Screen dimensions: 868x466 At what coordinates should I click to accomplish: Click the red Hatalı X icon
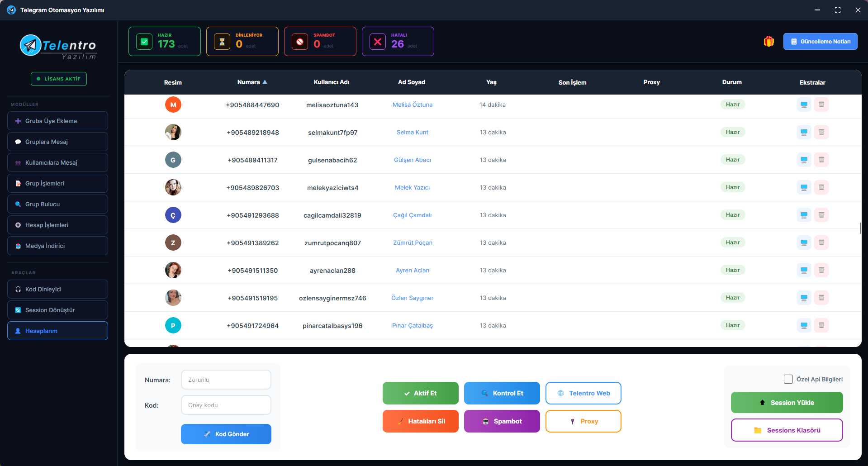click(x=378, y=42)
